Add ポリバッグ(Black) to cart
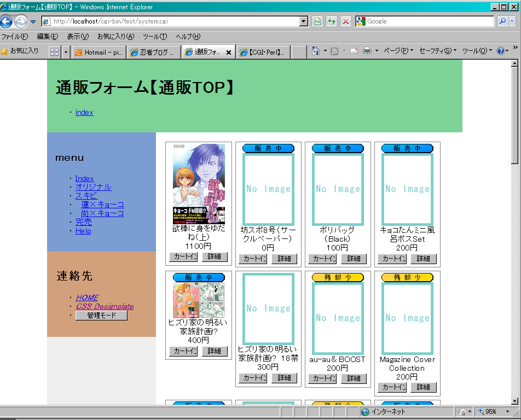Viewport: 521px width, 420px height. [322, 259]
